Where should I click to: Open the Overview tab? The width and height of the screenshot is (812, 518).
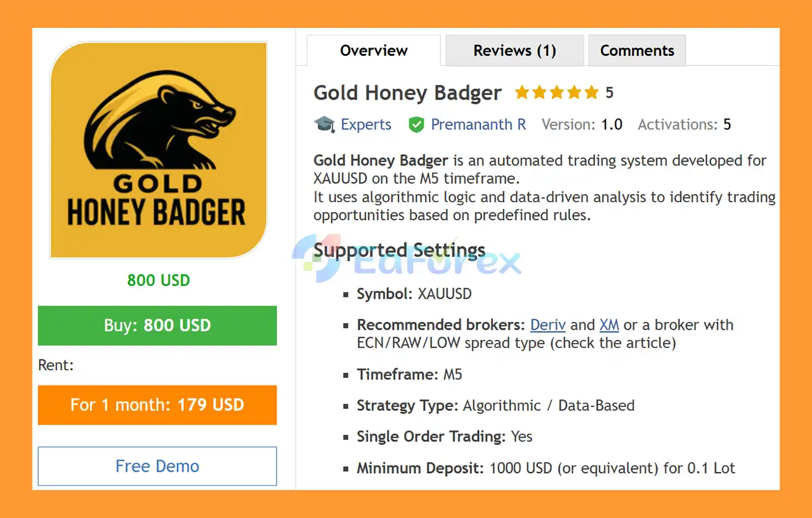(x=374, y=51)
